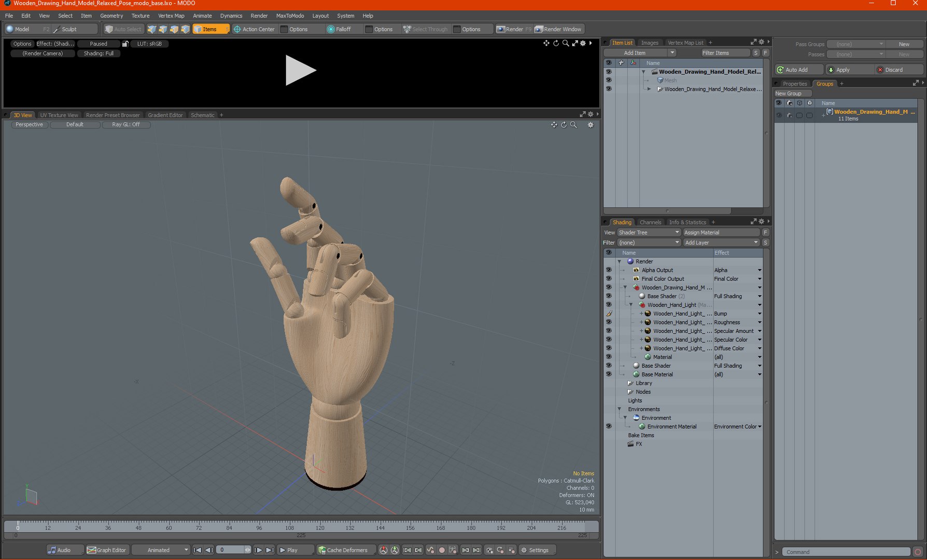Go to the first frame
The width and height of the screenshot is (927, 560).
[197, 550]
